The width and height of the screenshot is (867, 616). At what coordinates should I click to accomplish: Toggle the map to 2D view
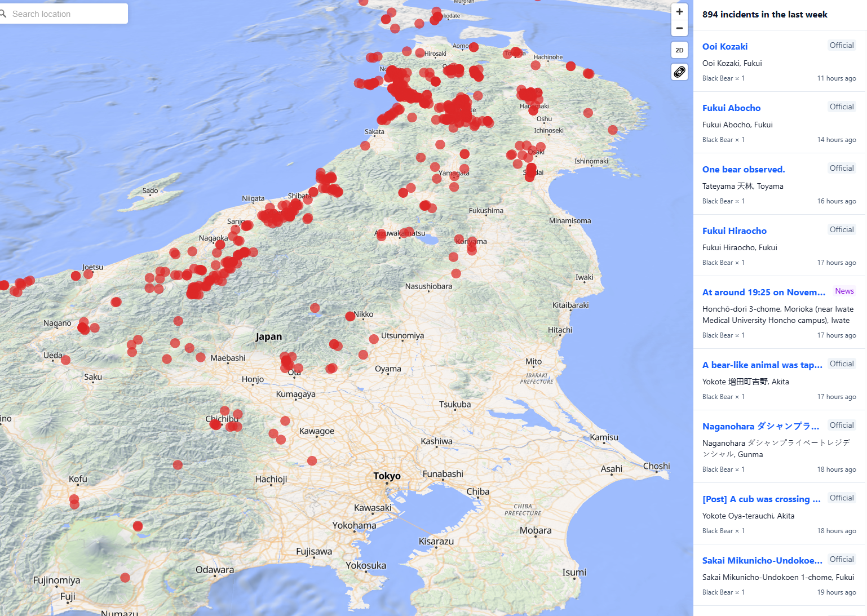(679, 50)
